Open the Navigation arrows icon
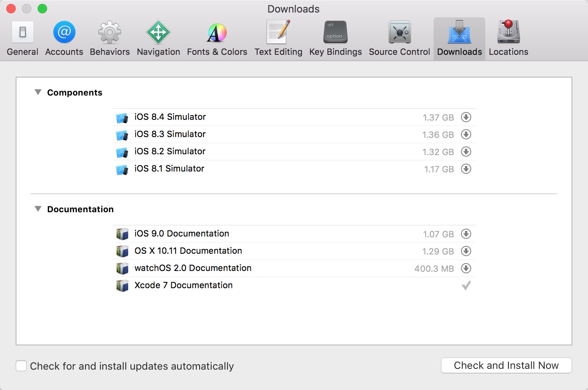 (x=158, y=32)
